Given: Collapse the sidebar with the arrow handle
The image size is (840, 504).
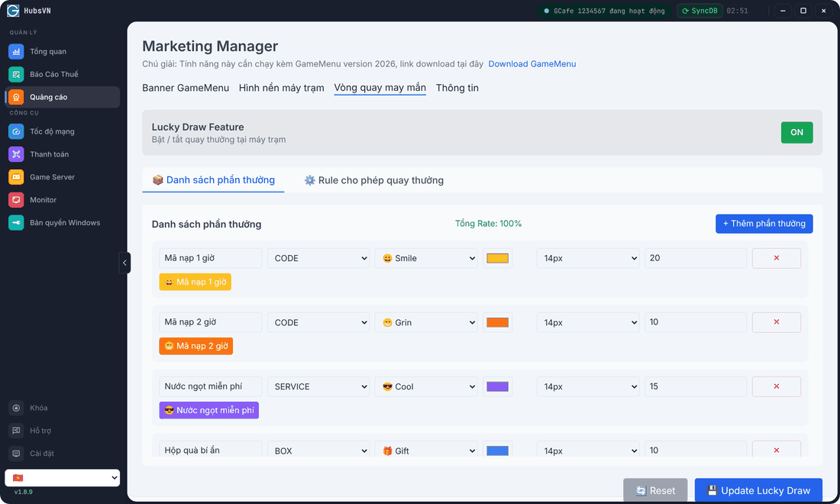Looking at the screenshot, I should (x=124, y=263).
